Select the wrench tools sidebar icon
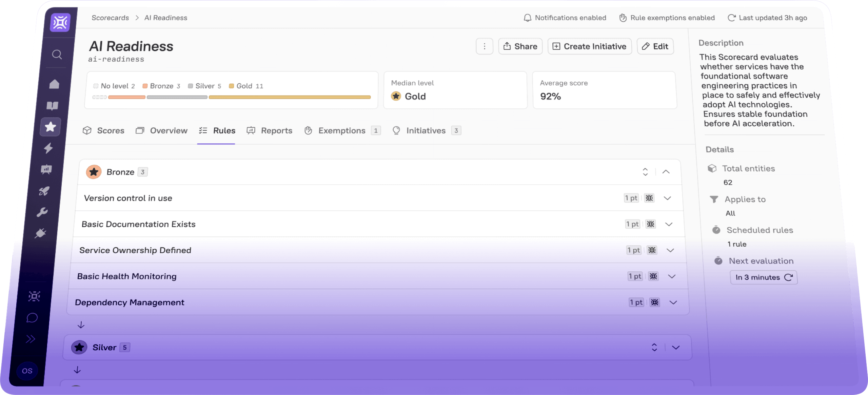Screen dimensions: 868x395 point(42,212)
